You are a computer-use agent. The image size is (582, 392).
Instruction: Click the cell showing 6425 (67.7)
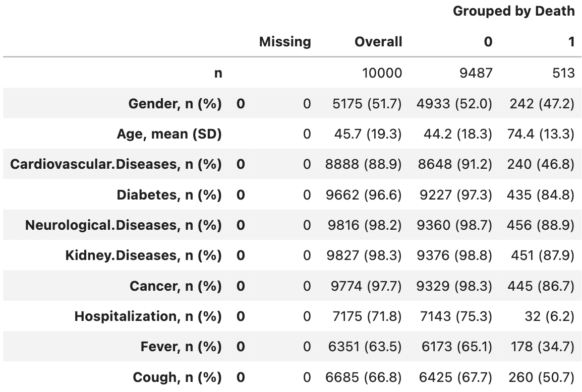tap(455, 377)
